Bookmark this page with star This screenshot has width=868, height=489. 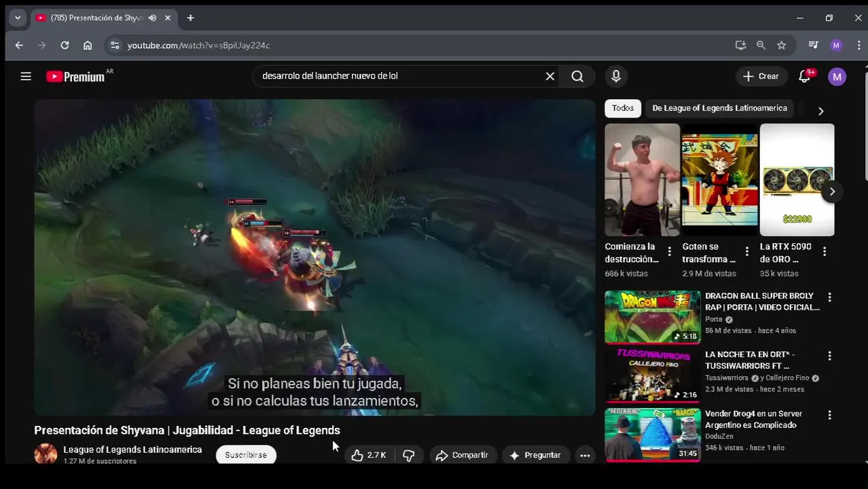[x=782, y=45]
